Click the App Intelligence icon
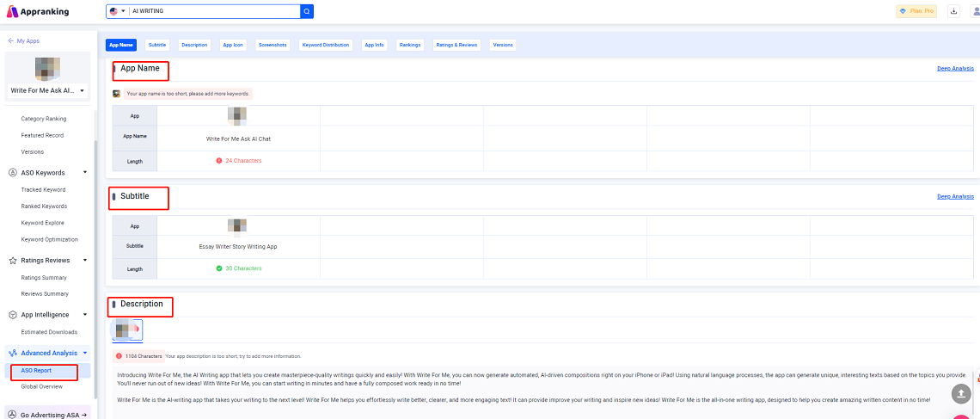This screenshot has height=419, width=980. pos(13,315)
